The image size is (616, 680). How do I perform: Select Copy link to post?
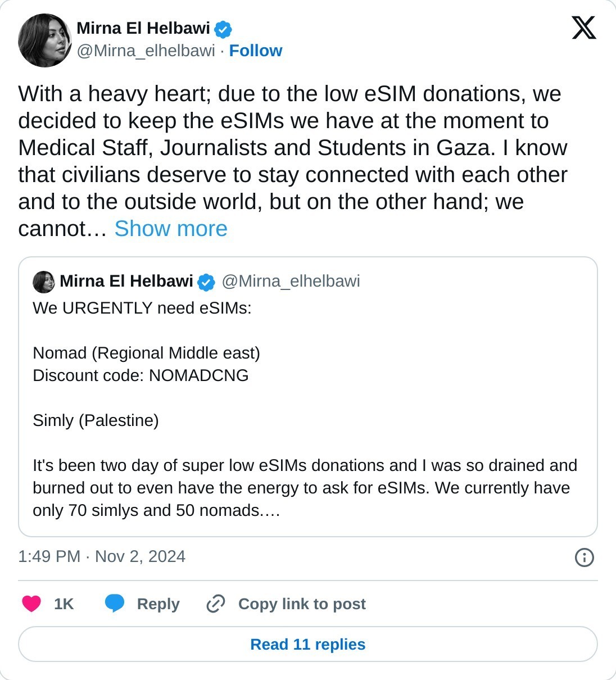tap(302, 604)
